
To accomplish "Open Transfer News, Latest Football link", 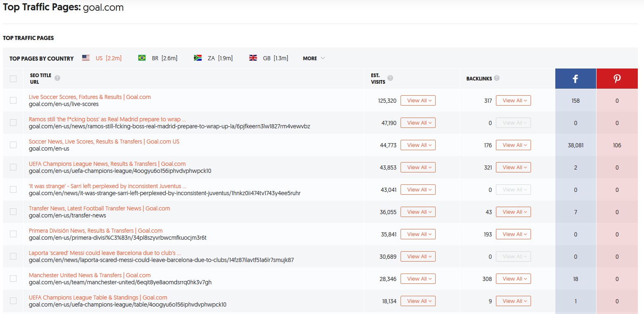I will point(99,208).
